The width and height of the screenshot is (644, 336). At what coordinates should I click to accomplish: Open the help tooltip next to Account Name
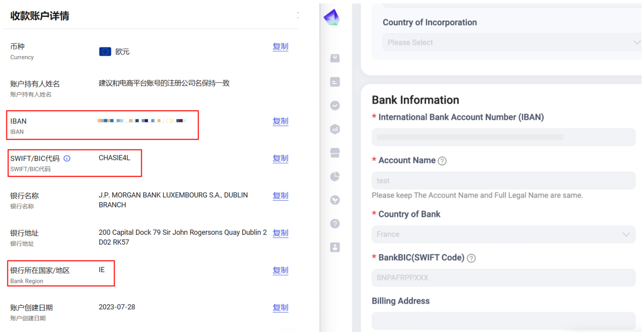tap(442, 160)
